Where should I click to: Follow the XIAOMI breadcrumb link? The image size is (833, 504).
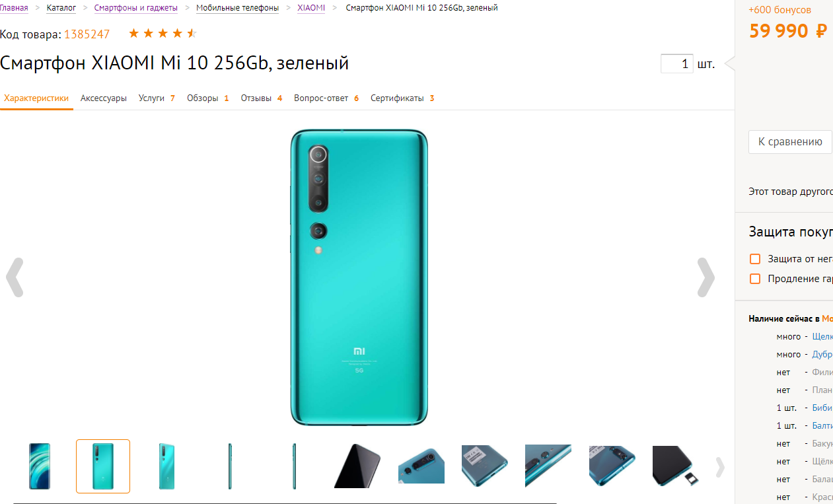[x=311, y=8]
